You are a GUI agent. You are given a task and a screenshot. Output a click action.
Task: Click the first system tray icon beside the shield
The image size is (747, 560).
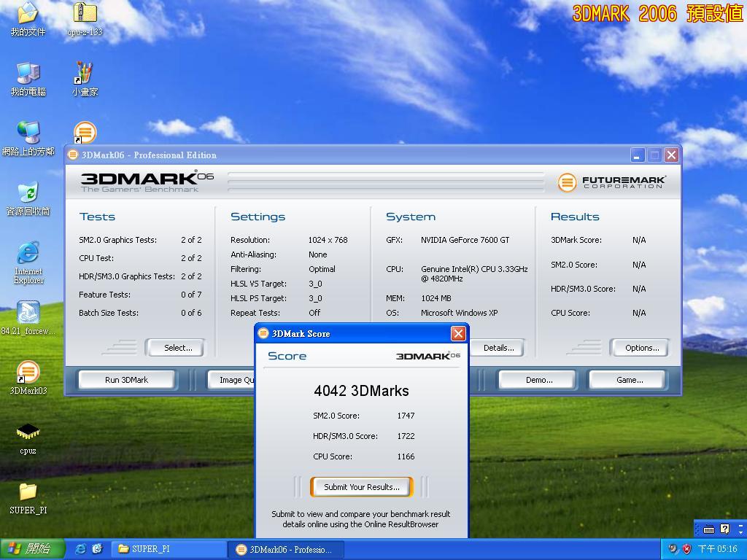click(673, 549)
